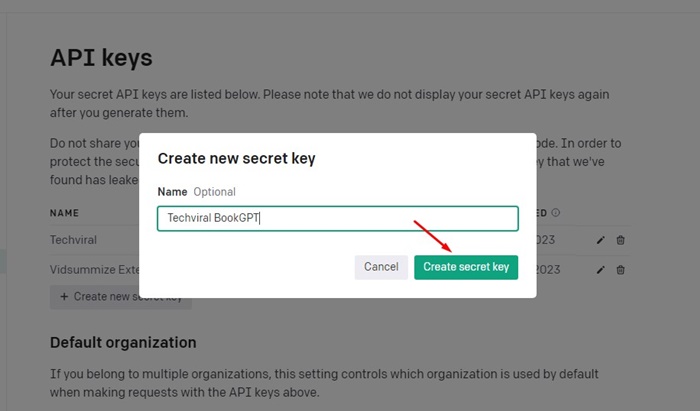Image resolution: width=700 pixels, height=411 pixels.
Task: Edit the Techviral key using the pencil icon
Action: click(600, 240)
